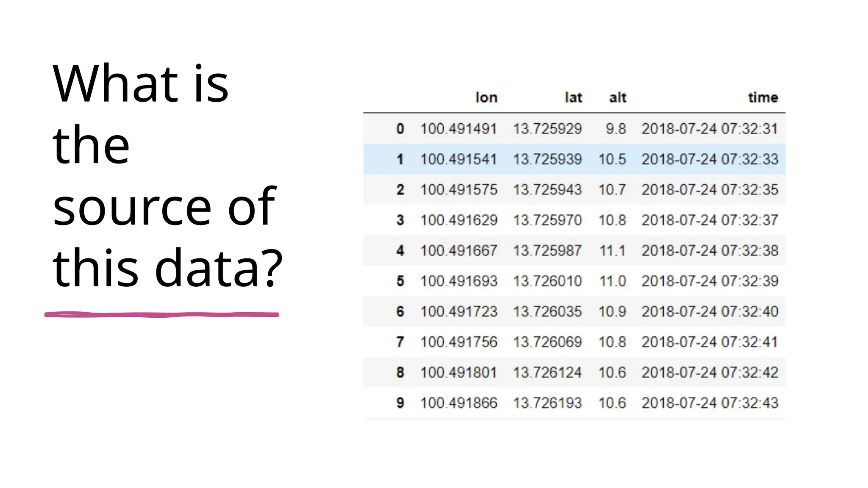Select row index 5

pos(400,281)
